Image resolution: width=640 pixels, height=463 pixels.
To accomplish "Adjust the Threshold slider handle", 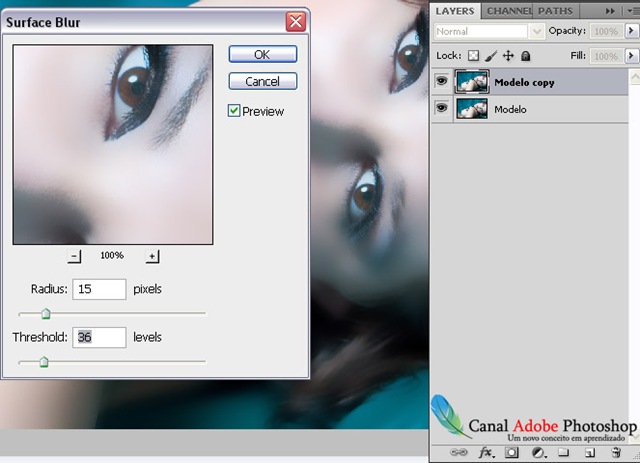I will tap(44, 362).
